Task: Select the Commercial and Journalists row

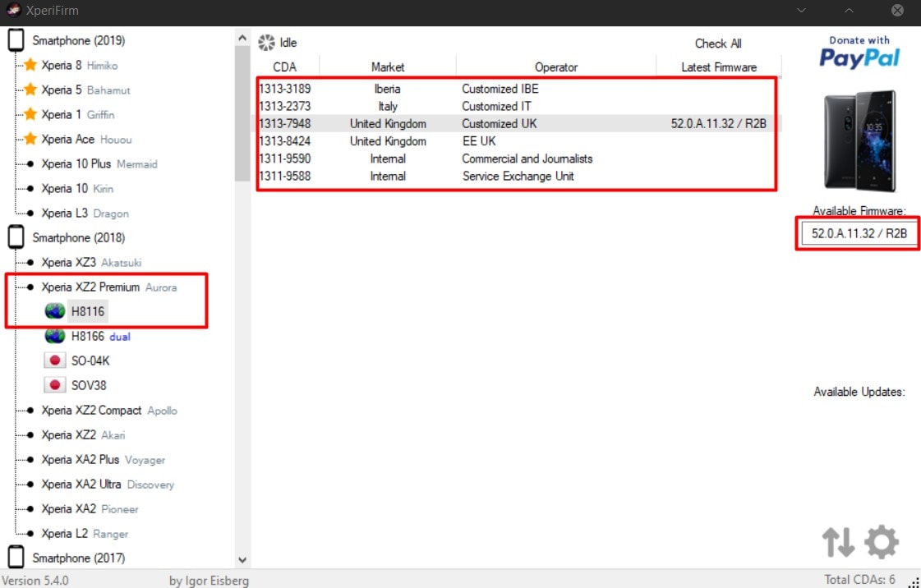Action: pos(518,158)
